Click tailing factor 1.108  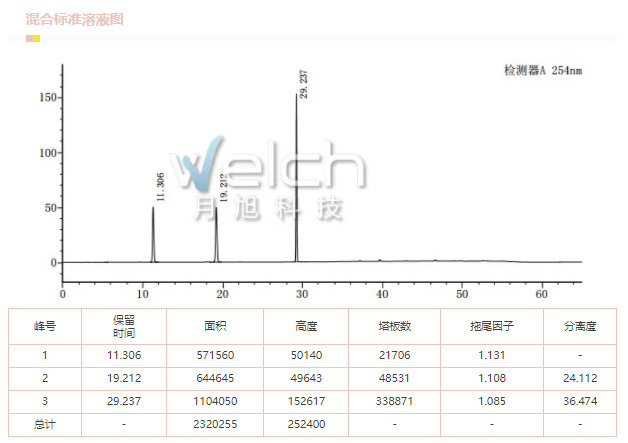tap(492, 378)
